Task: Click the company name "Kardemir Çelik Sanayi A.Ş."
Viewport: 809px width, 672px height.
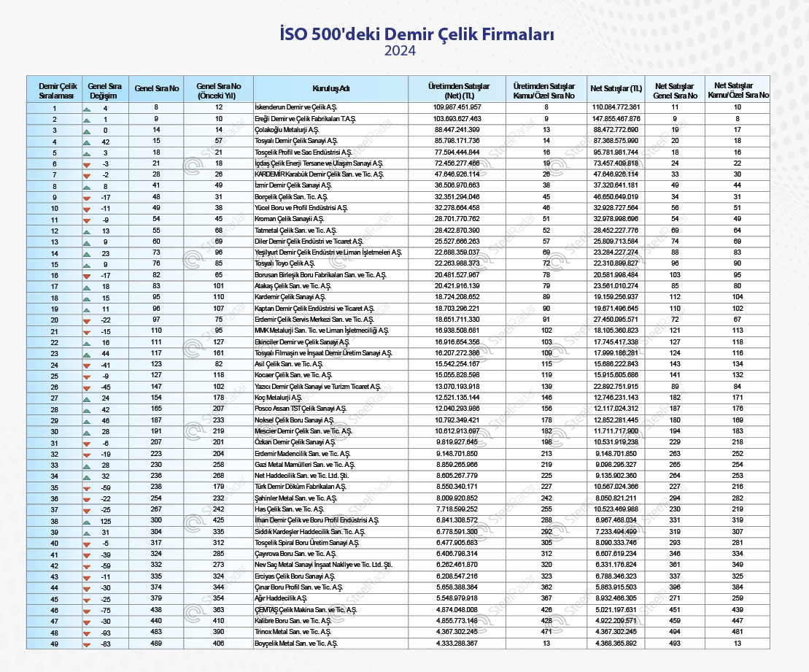Action: coord(290,297)
